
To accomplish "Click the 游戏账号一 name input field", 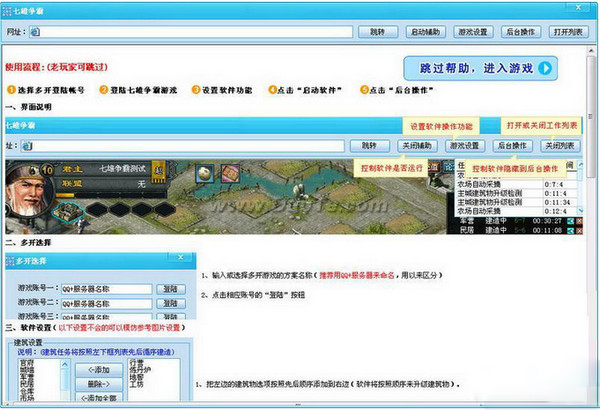I will (x=106, y=289).
